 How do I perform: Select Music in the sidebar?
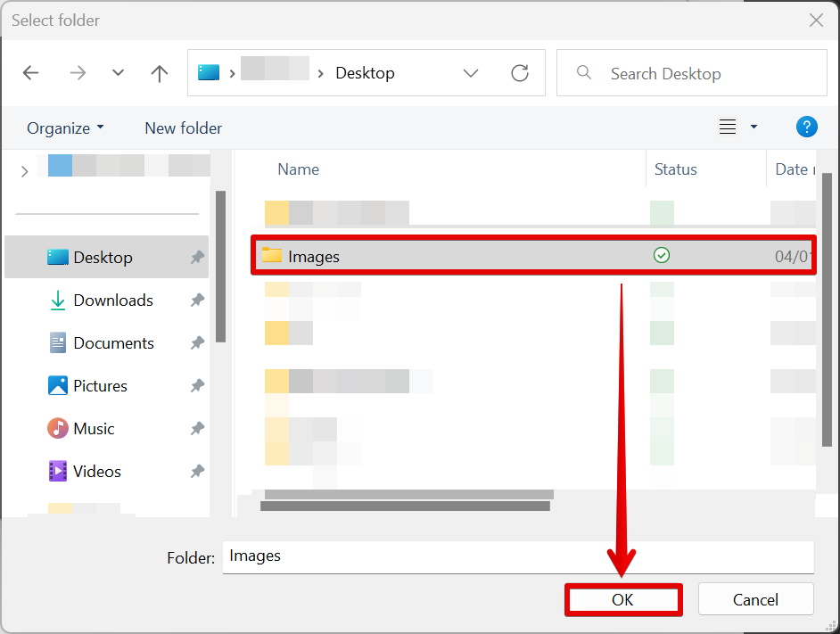coord(107,429)
